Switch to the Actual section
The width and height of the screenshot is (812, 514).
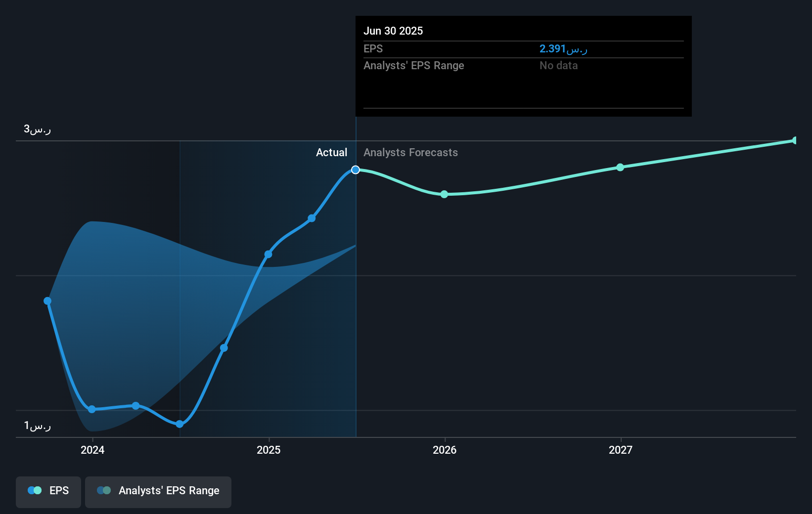tap(331, 152)
